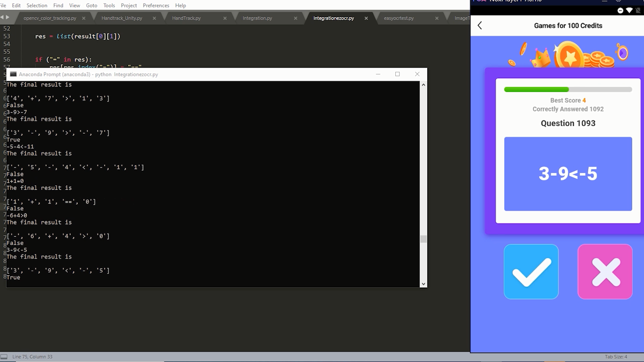
Task: Switch to the Integration.py tab
Action: [x=257, y=18]
